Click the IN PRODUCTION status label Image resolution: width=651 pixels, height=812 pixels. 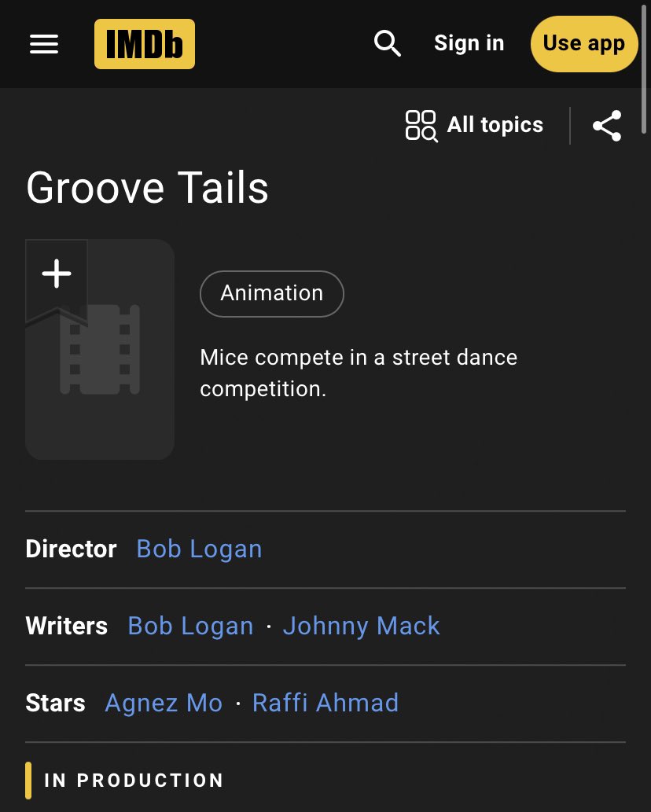pos(134,781)
